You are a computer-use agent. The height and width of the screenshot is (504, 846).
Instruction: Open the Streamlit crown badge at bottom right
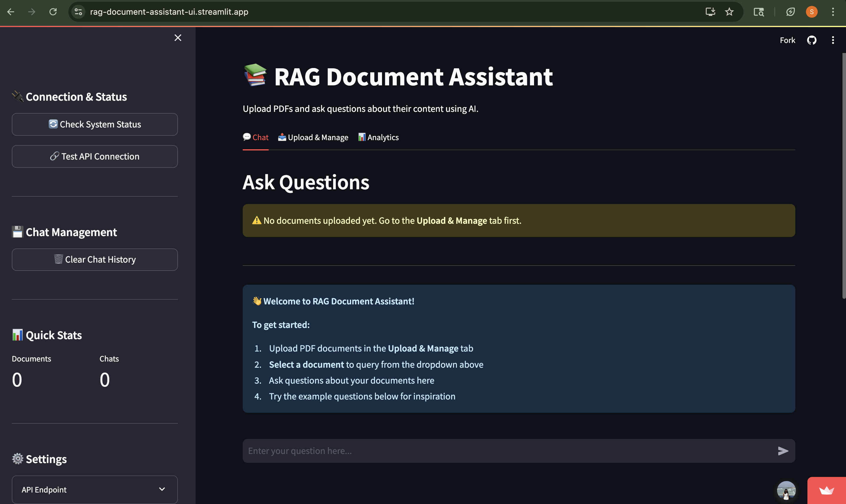click(826, 490)
